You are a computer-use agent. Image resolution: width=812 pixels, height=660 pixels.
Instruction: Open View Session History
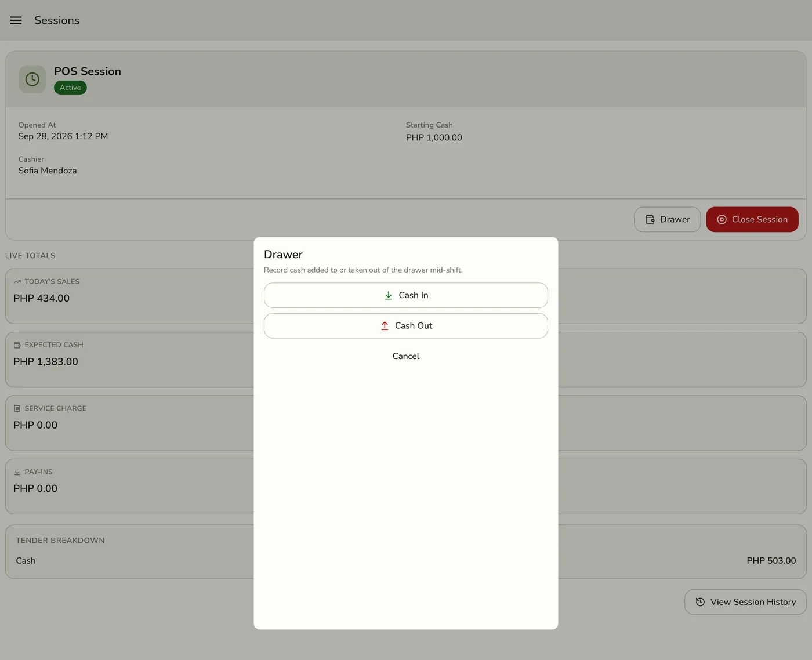tap(745, 602)
